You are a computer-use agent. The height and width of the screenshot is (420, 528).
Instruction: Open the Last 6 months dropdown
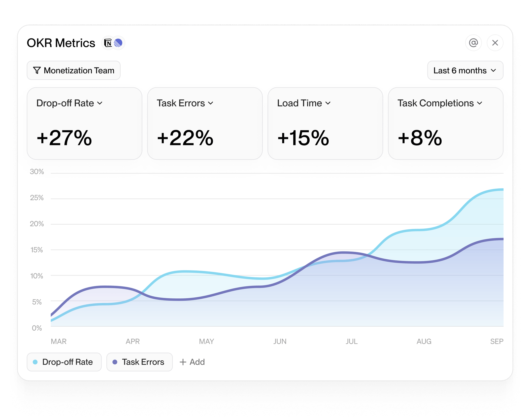coord(465,71)
